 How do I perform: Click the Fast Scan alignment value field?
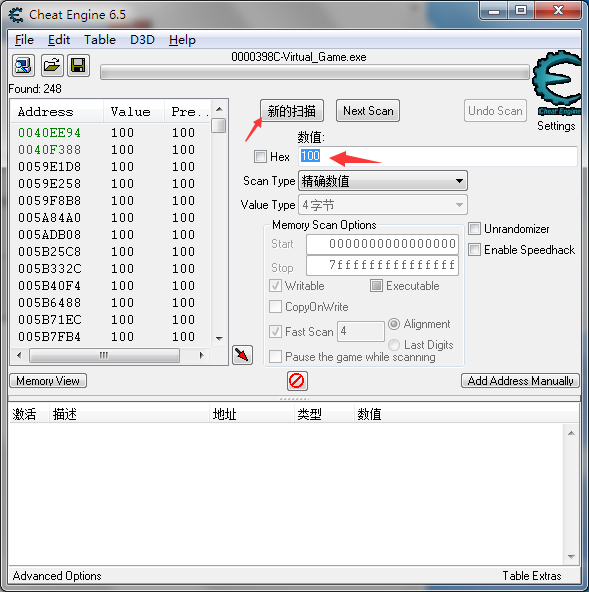361,331
